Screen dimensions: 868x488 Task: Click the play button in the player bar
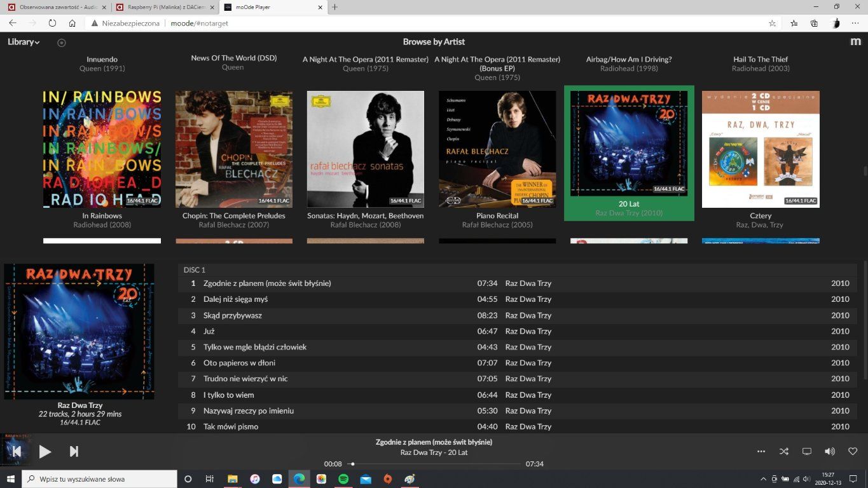45,451
